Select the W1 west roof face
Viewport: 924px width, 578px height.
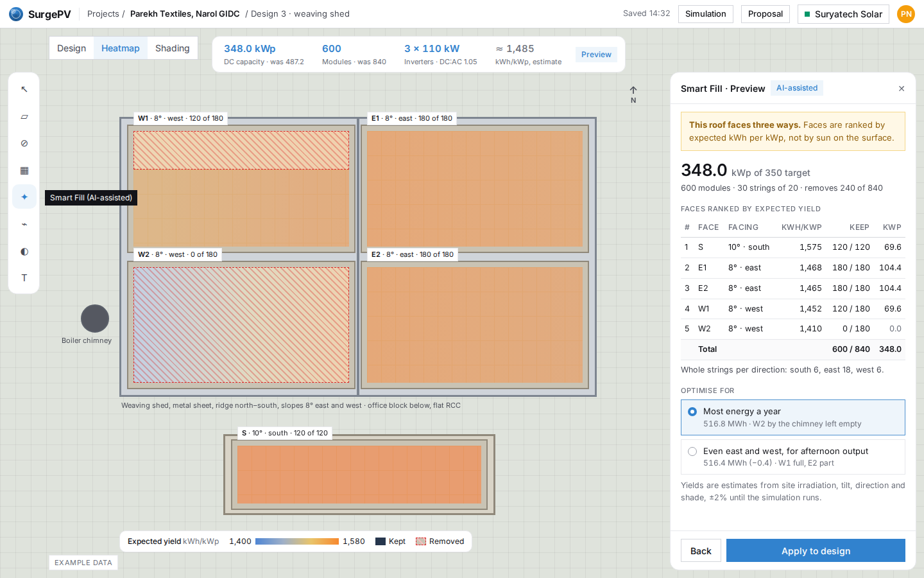(x=241, y=189)
